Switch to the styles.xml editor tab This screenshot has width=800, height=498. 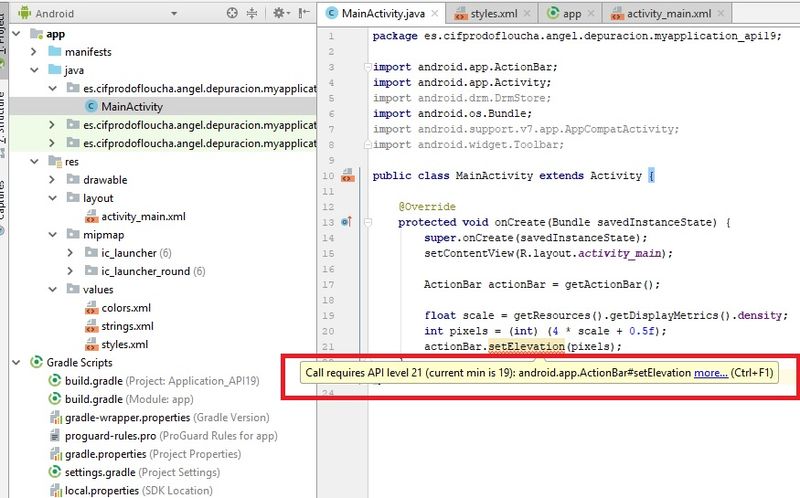493,14
